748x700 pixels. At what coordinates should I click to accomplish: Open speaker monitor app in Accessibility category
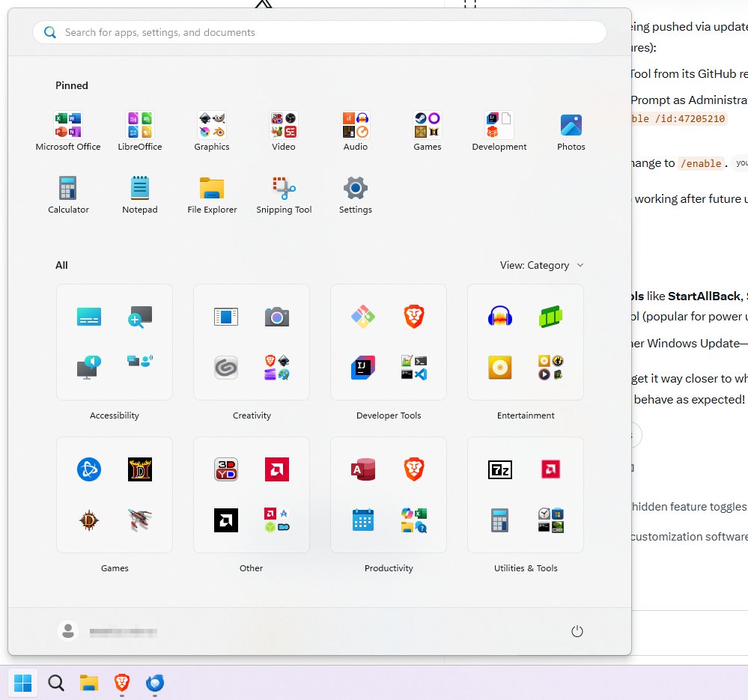pos(89,368)
